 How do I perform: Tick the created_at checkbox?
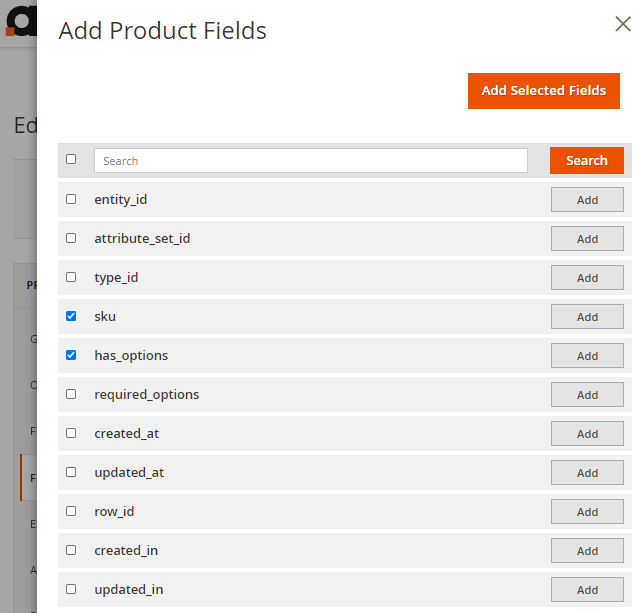tap(71, 433)
